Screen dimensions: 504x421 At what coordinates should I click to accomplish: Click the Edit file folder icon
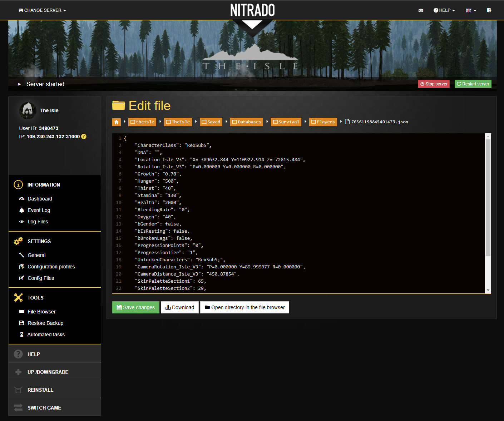tap(119, 105)
